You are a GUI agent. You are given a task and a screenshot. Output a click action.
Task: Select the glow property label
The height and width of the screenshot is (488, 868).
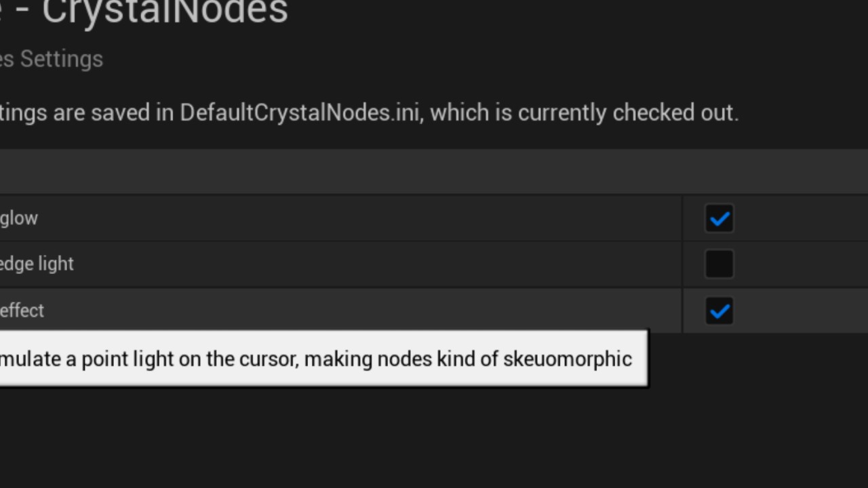(x=19, y=218)
